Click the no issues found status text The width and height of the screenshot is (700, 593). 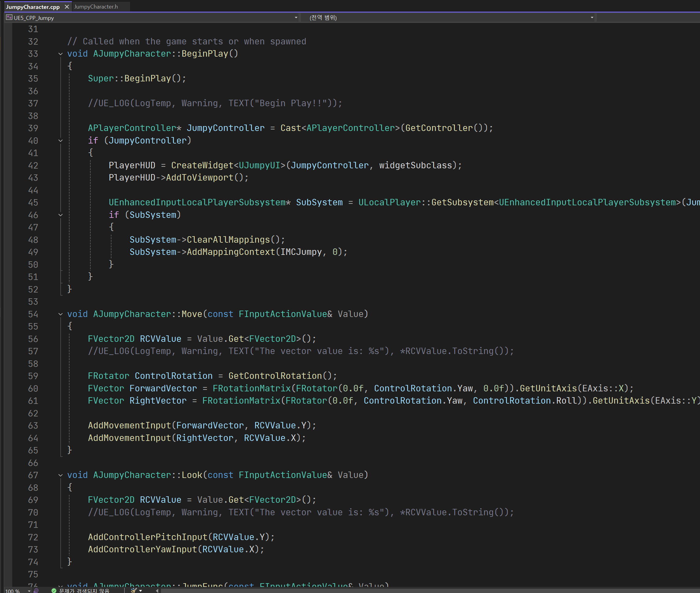(x=84, y=591)
